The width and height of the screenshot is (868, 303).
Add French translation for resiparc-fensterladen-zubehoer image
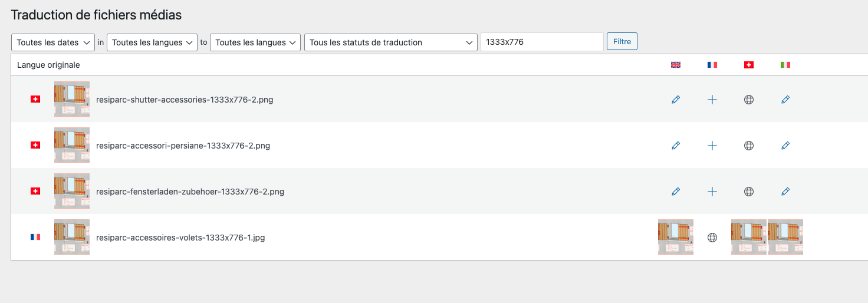[x=712, y=192]
